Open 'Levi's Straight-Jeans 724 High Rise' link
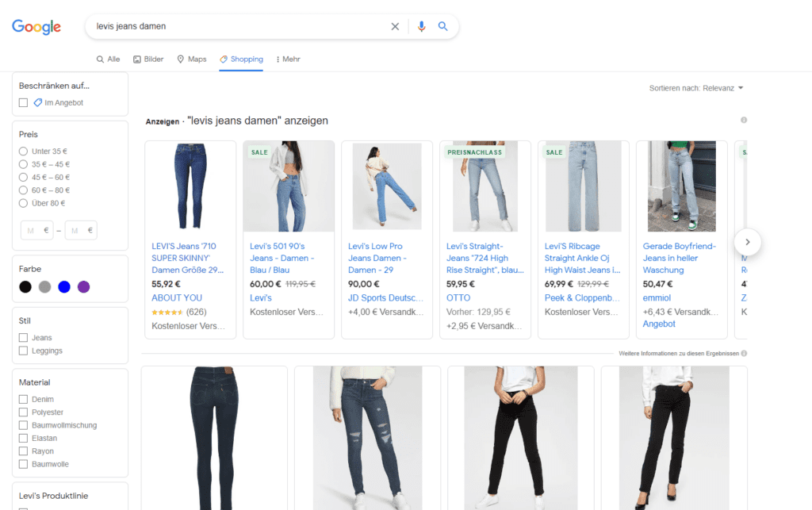The image size is (812, 510). click(485, 258)
